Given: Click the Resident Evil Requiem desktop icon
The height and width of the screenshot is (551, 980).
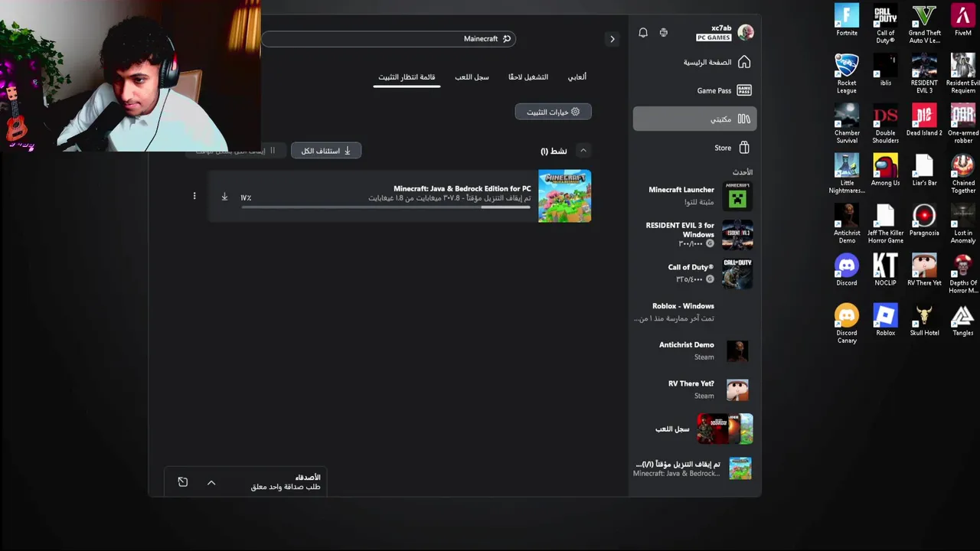Looking at the screenshot, I should pyautogui.click(x=963, y=73).
